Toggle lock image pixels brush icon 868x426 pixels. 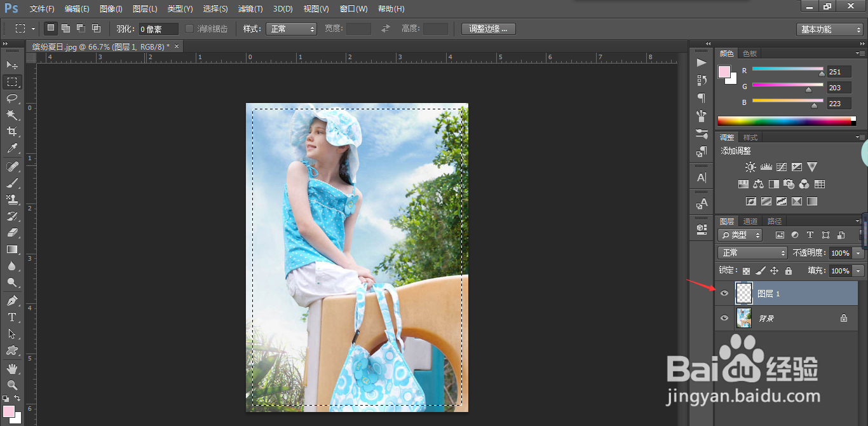point(760,271)
